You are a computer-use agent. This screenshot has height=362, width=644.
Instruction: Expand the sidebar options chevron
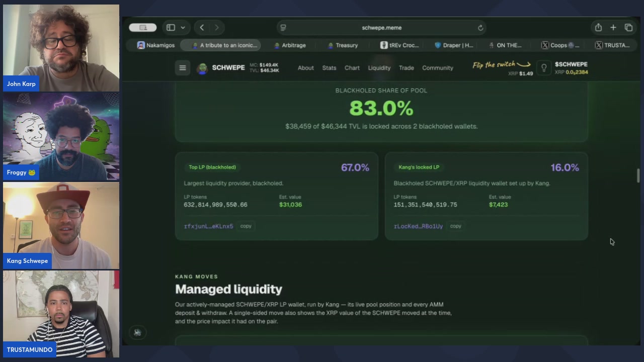[183, 28]
